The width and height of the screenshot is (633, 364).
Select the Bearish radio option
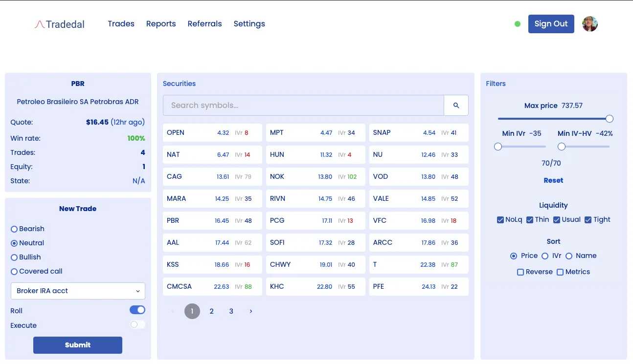(x=14, y=229)
